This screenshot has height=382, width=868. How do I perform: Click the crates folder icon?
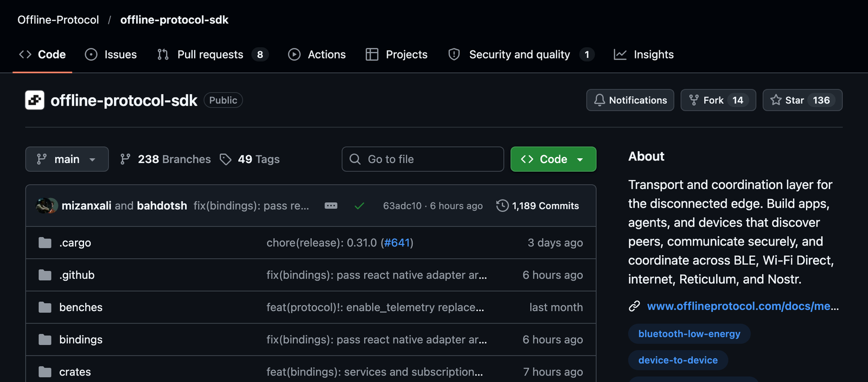click(x=45, y=372)
